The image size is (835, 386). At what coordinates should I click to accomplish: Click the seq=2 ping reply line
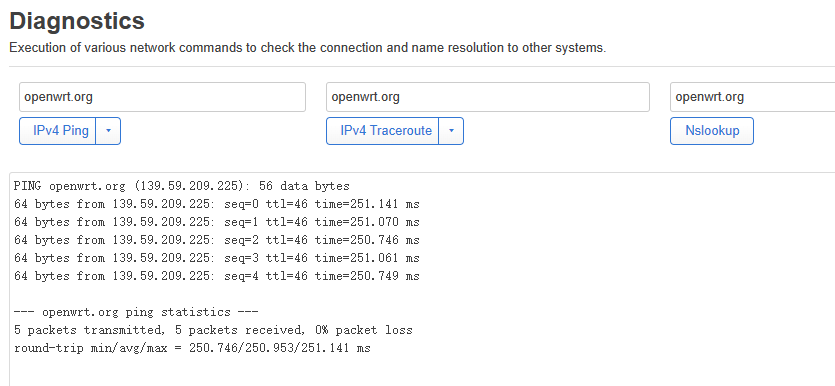pos(217,240)
